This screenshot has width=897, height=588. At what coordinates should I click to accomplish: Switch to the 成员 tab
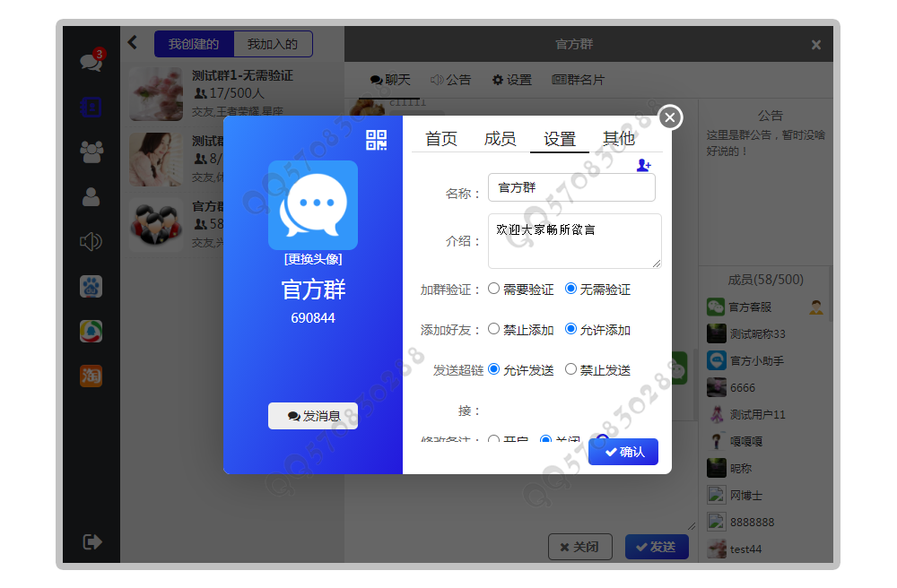coord(500,140)
